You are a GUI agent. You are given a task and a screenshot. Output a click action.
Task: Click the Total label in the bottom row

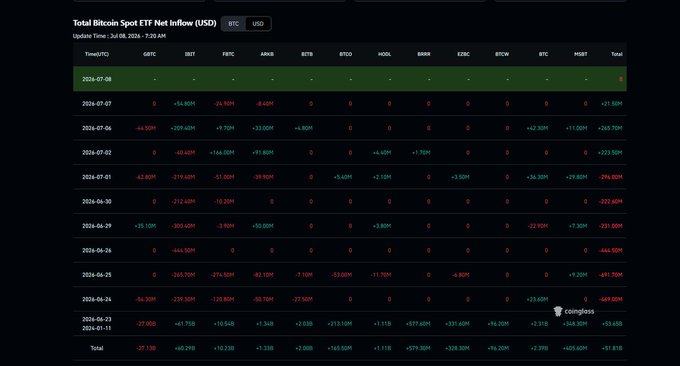97,348
